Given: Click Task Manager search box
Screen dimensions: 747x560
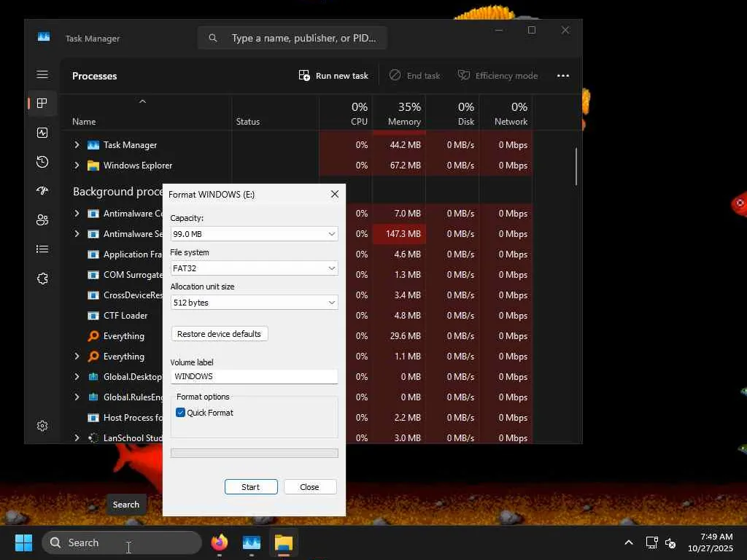Looking at the screenshot, I should click(292, 38).
